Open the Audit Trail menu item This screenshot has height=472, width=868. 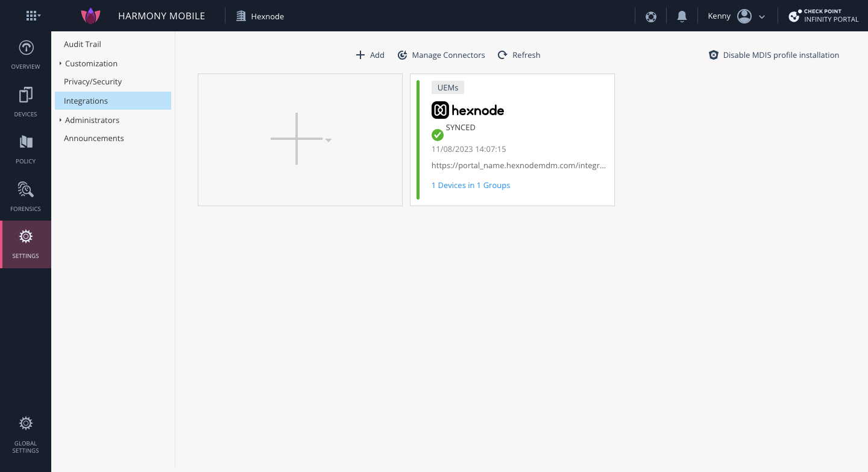pos(83,44)
